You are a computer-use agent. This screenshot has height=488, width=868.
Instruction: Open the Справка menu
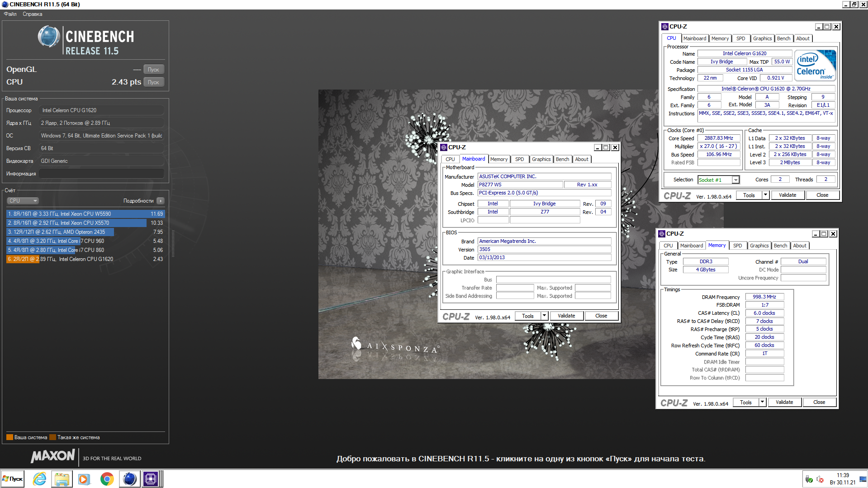33,14
